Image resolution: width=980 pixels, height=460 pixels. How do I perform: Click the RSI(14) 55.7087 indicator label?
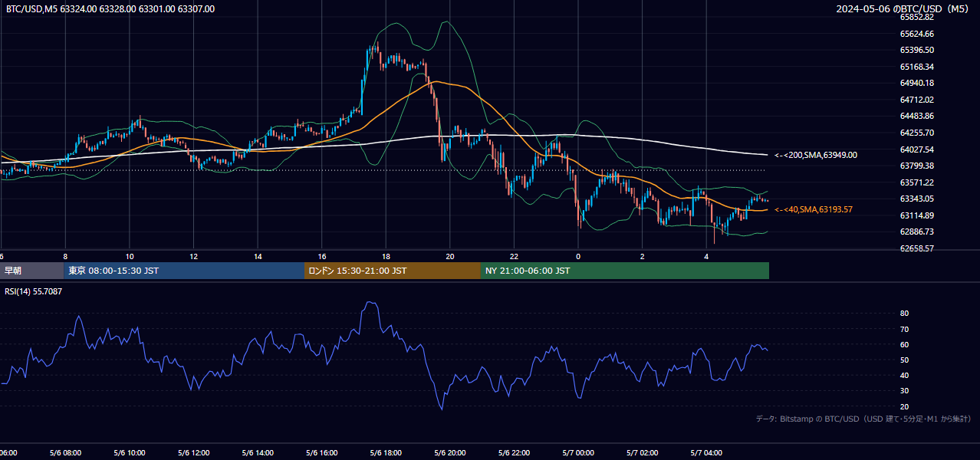(34, 291)
